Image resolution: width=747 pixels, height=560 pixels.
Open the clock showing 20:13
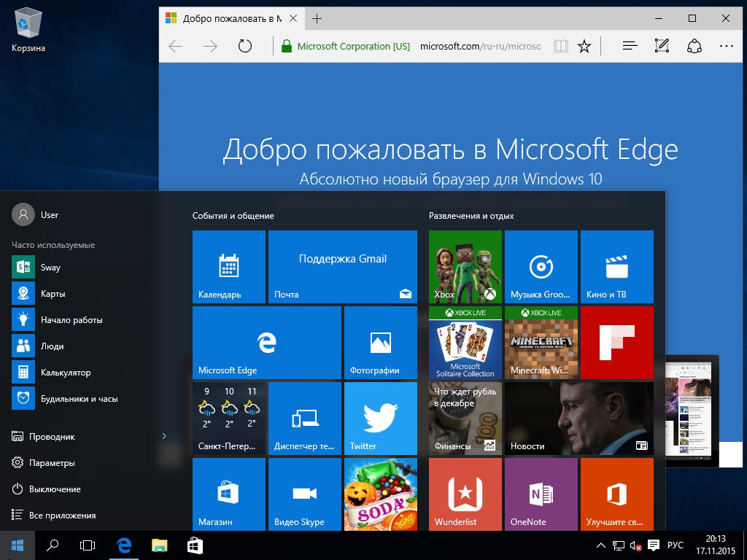[716, 545]
